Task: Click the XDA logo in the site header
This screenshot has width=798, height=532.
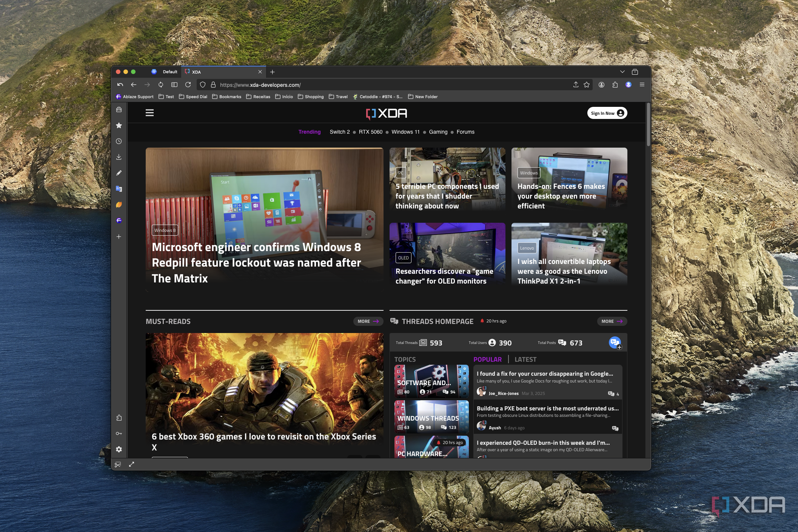Action: 387,114
